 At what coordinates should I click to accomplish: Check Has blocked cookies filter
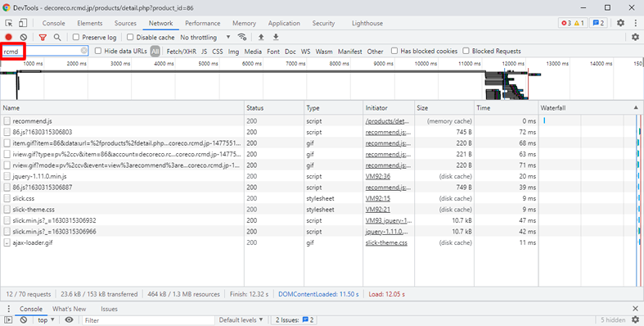tap(394, 51)
